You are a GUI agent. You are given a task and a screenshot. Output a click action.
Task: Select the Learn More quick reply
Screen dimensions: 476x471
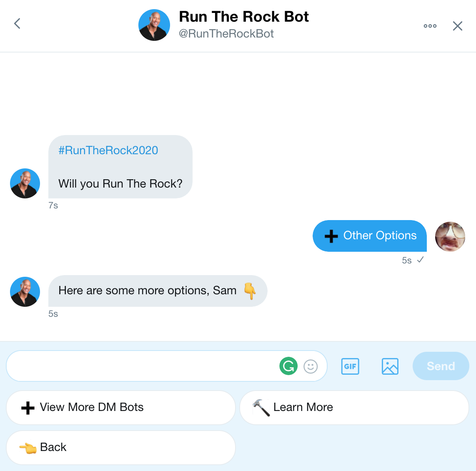click(x=354, y=407)
